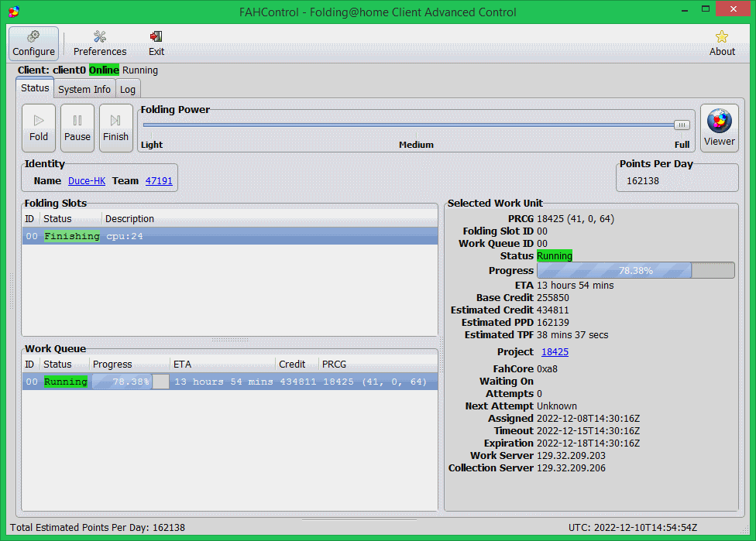Click the 78.38% progress bar in Selected Work Unit
Screen dimensions: 756x541
(x=635, y=270)
